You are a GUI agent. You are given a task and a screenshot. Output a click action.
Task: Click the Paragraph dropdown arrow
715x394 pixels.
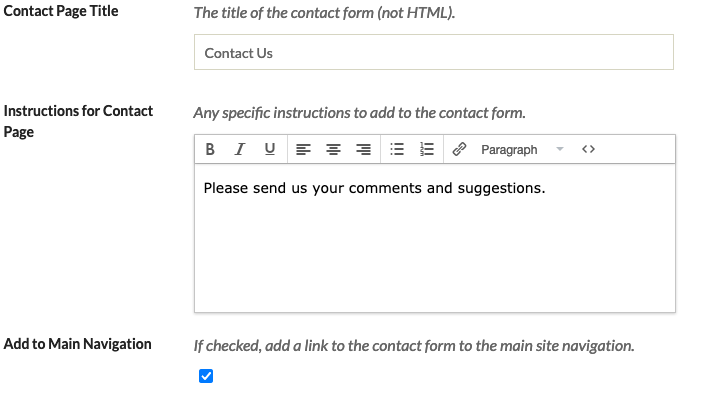pos(560,149)
